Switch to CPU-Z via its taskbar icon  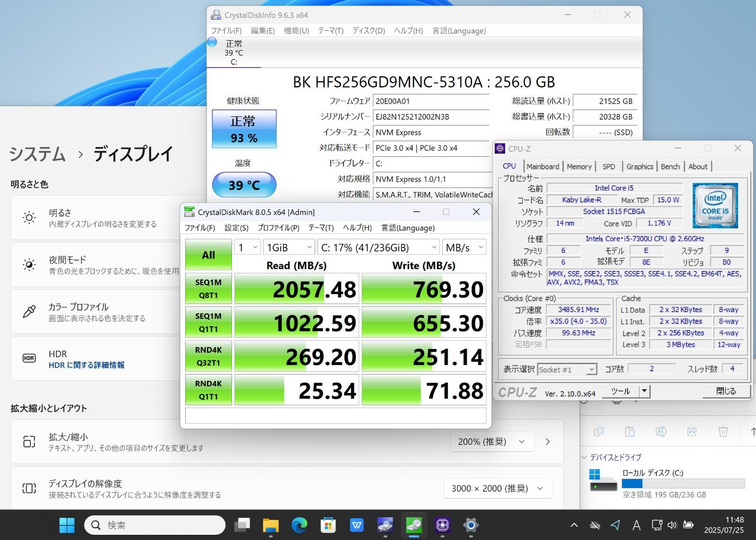click(442, 525)
